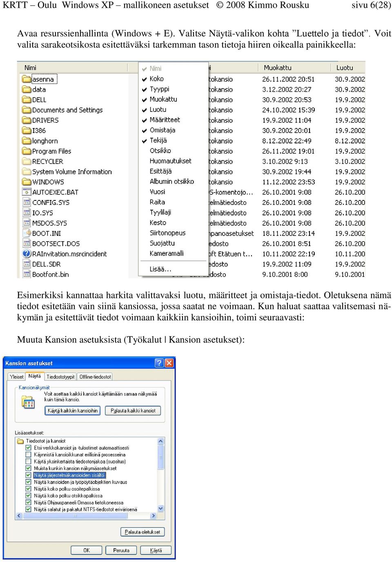Screen dimensions: 392x562
Task: Select the RECYCLER folder icon
Action: [27, 161]
